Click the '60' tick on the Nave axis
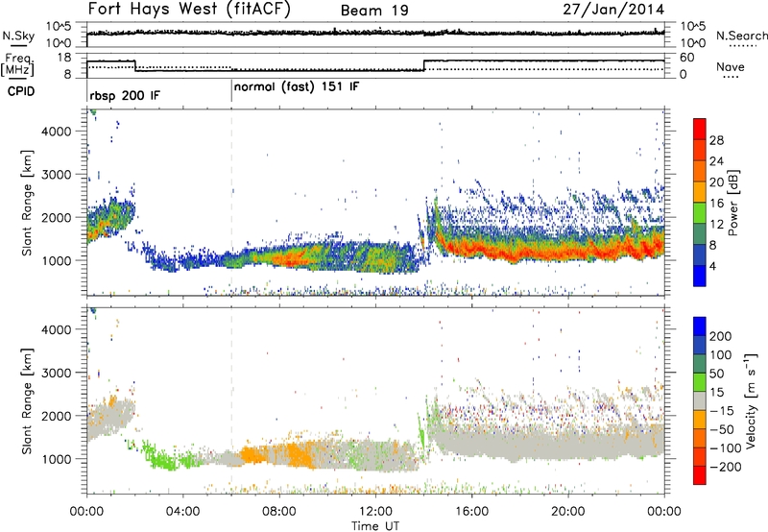Screen dimensions: 768x532 coord(687,58)
